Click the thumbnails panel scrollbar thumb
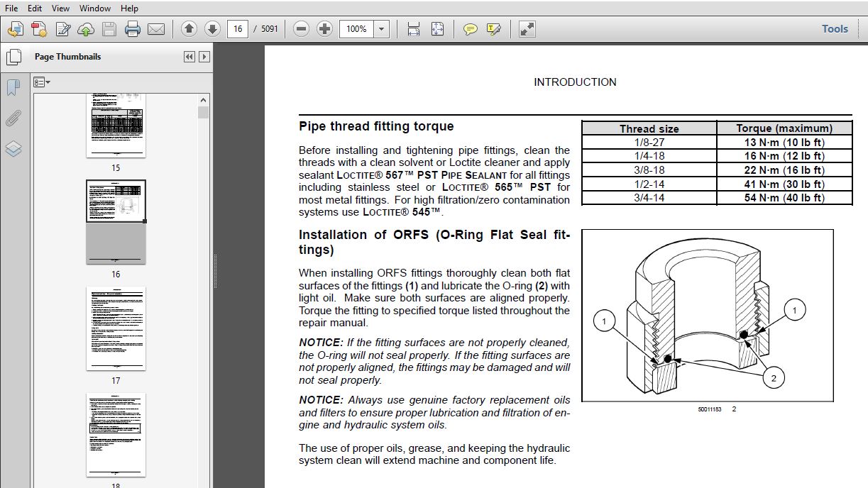 (204, 113)
